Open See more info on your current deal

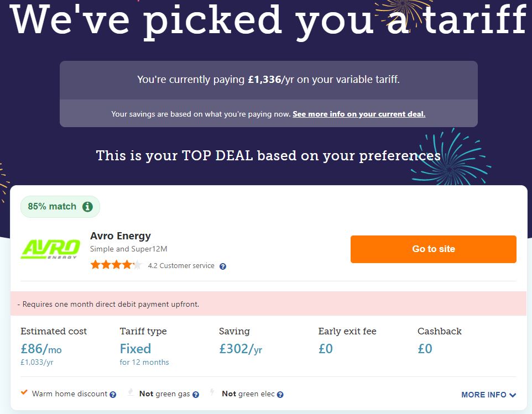click(x=359, y=114)
